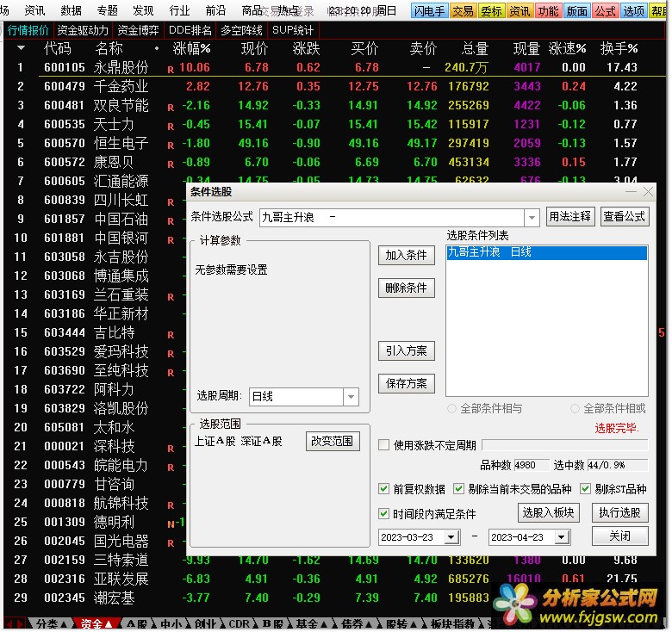This screenshot has height=632, width=672.
Task: Expand the 分类 bottom tab menu
Action: 64,624
